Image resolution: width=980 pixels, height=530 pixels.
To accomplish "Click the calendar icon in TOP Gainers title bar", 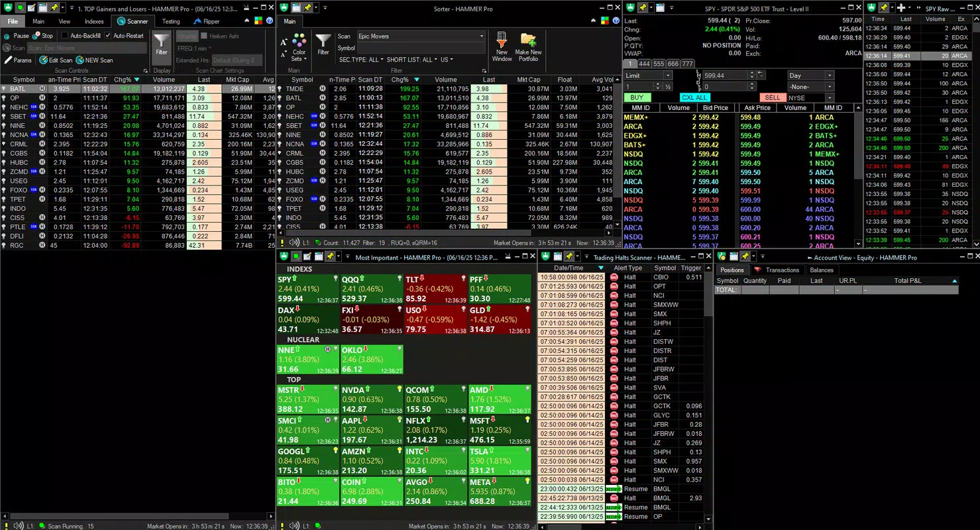I will pyautogui.click(x=42, y=8).
